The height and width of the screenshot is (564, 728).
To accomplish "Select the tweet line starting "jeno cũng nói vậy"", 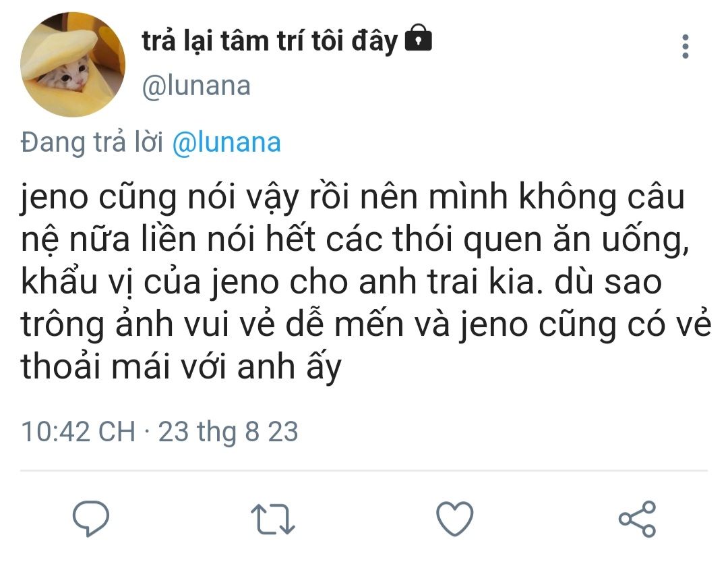I will point(353,198).
